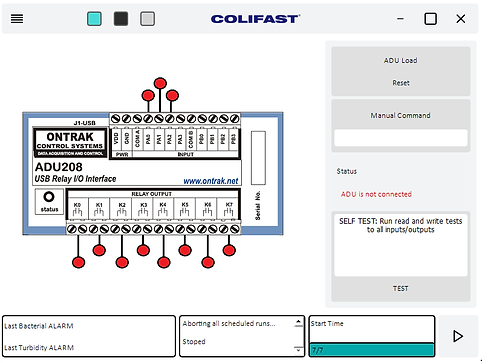This screenshot has height=361, width=482.
Task: Select the dark gray theme swatch
Action: (x=121, y=19)
